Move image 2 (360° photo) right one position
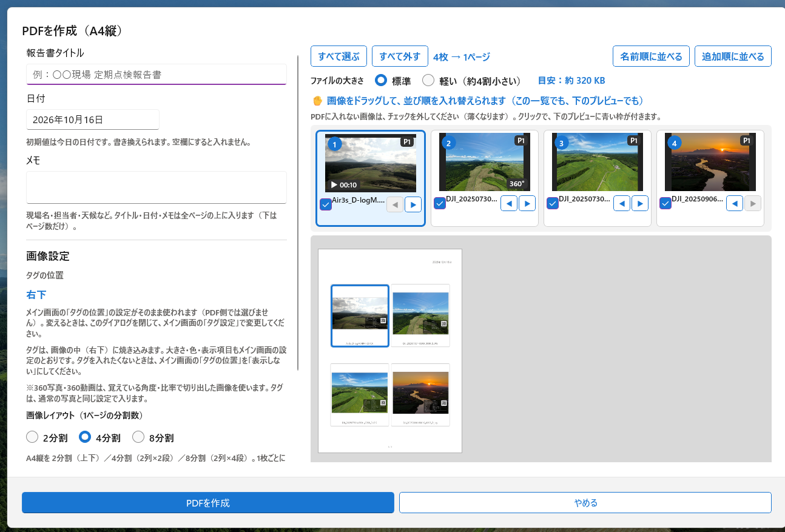The width and height of the screenshot is (785, 532). 527,203
